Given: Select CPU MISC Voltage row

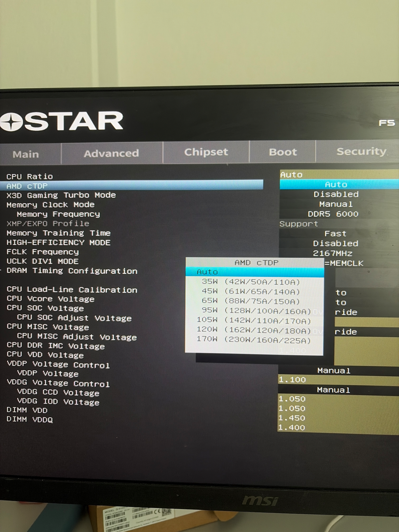Looking at the screenshot, I should pos(48,327).
